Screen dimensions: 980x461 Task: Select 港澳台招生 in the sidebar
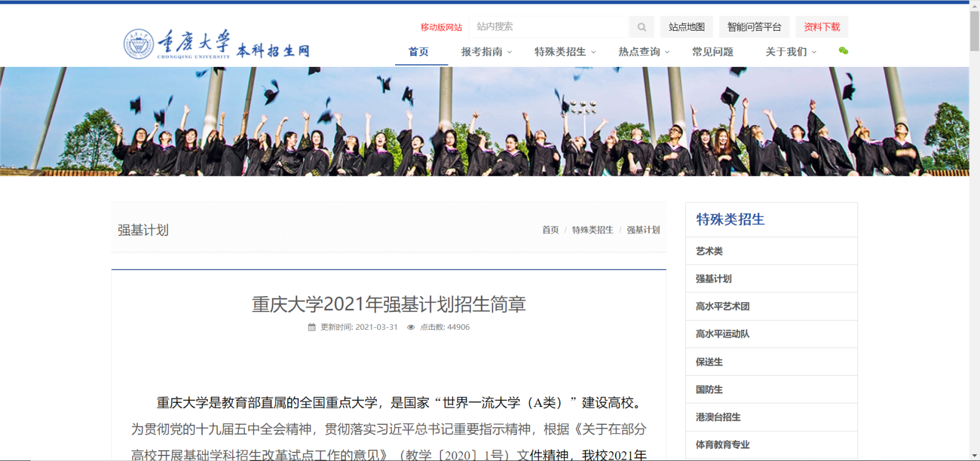(771, 417)
